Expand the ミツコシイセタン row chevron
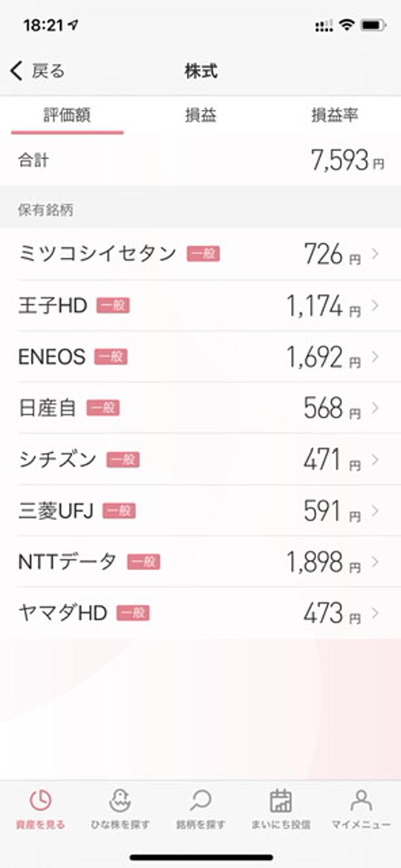 (374, 254)
